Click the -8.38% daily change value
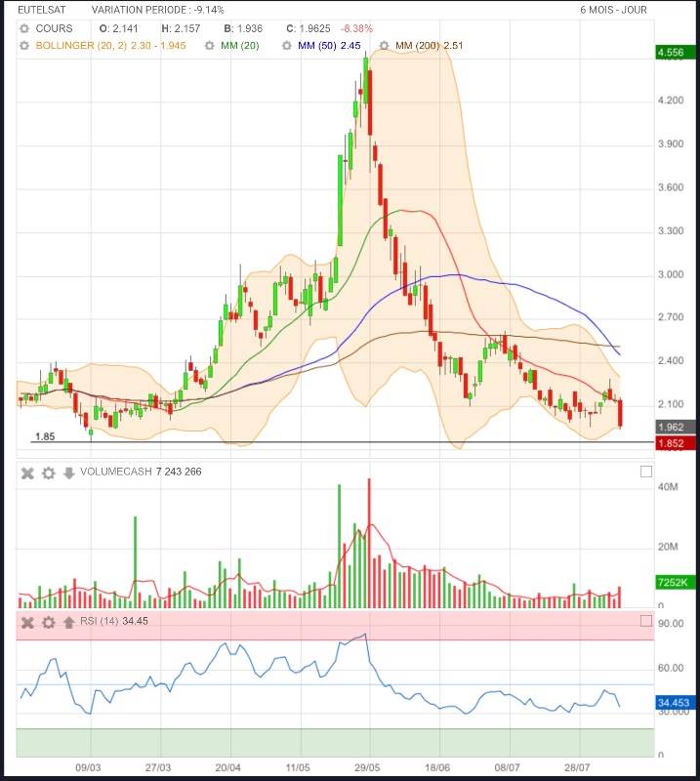 (x=356, y=28)
